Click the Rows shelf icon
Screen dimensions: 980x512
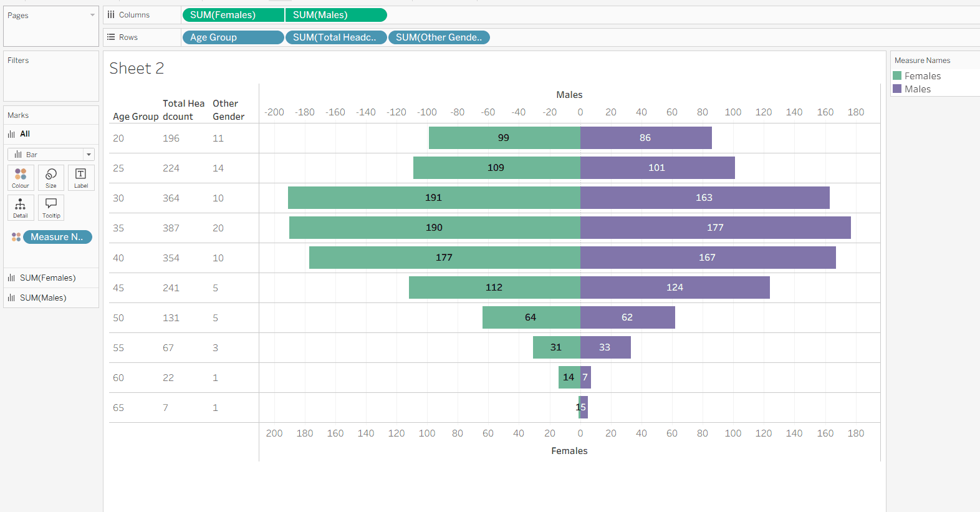click(111, 37)
